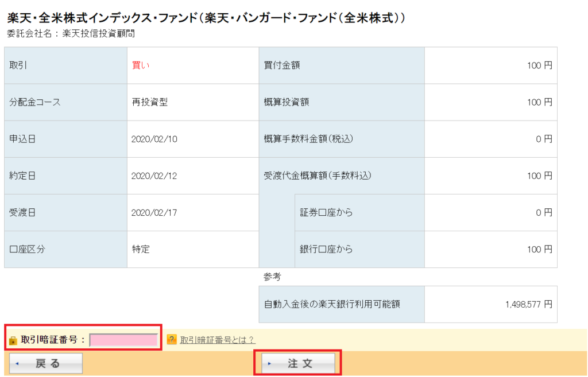The width and height of the screenshot is (588, 377).
Task: Click the application date 2020/02/10
Action: click(x=154, y=139)
